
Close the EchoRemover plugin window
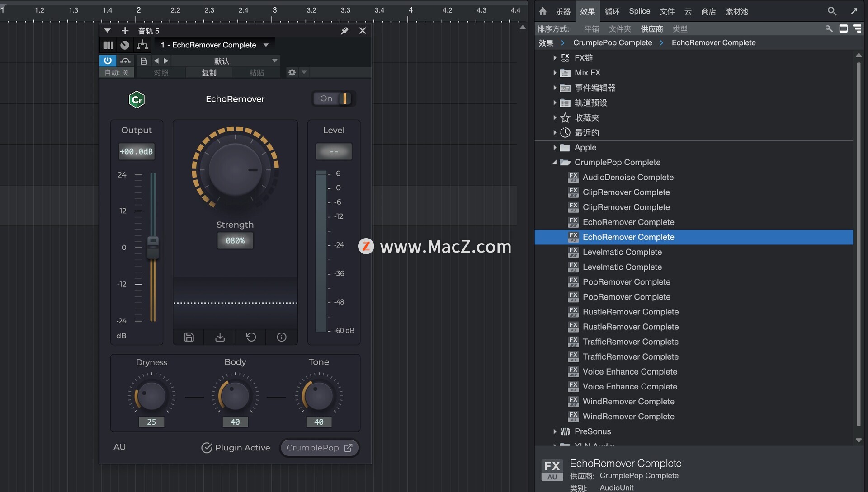click(363, 31)
